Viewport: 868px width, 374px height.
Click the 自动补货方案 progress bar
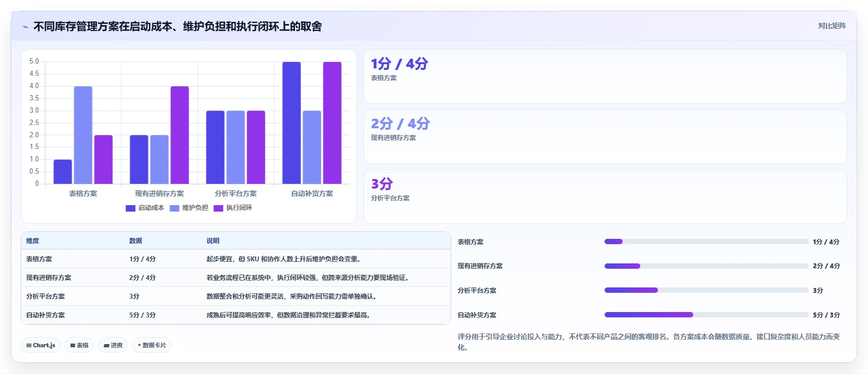click(x=706, y=315)
